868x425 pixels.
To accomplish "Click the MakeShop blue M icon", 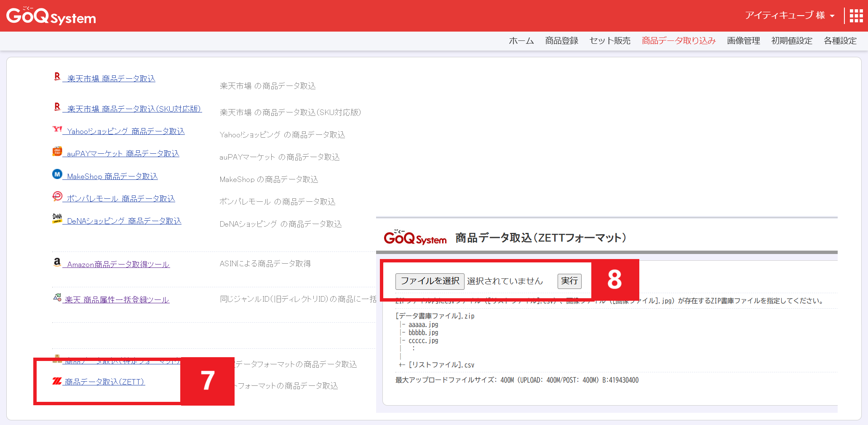I will coord(57,174).
